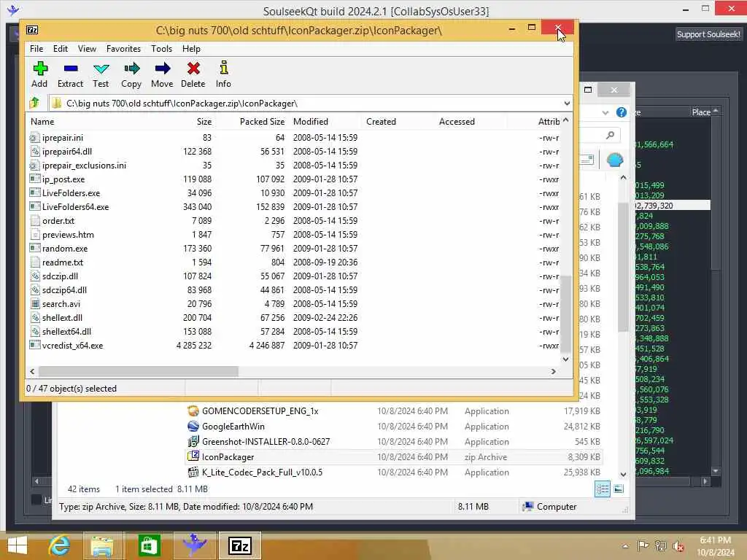Screen dimensions: 747x560
Task: Open the File menu
Action: click(x=36, y=49)
